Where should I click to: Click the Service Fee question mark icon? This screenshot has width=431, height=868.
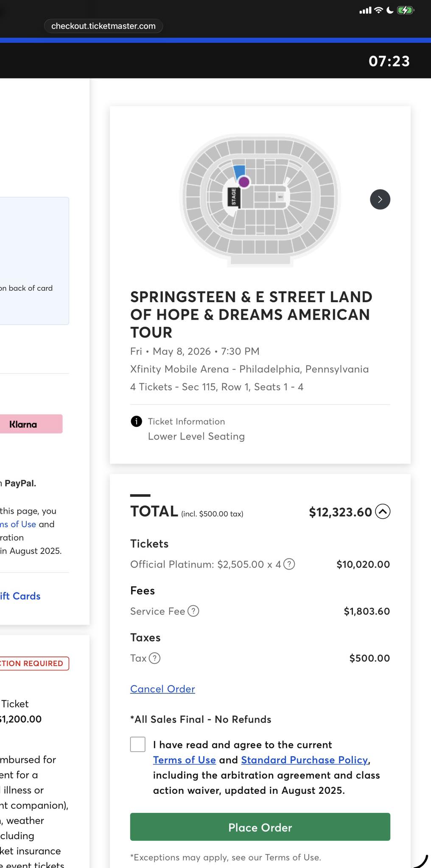point(193,611)
